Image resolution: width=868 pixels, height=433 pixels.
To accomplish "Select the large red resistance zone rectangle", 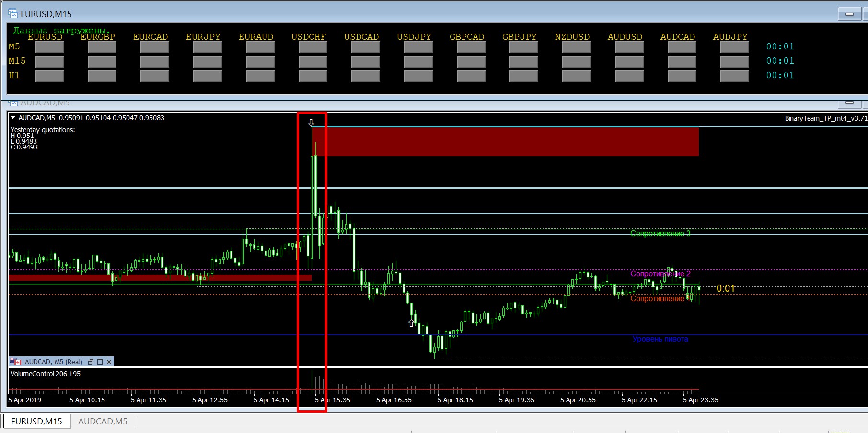I will tap(505, 142).
